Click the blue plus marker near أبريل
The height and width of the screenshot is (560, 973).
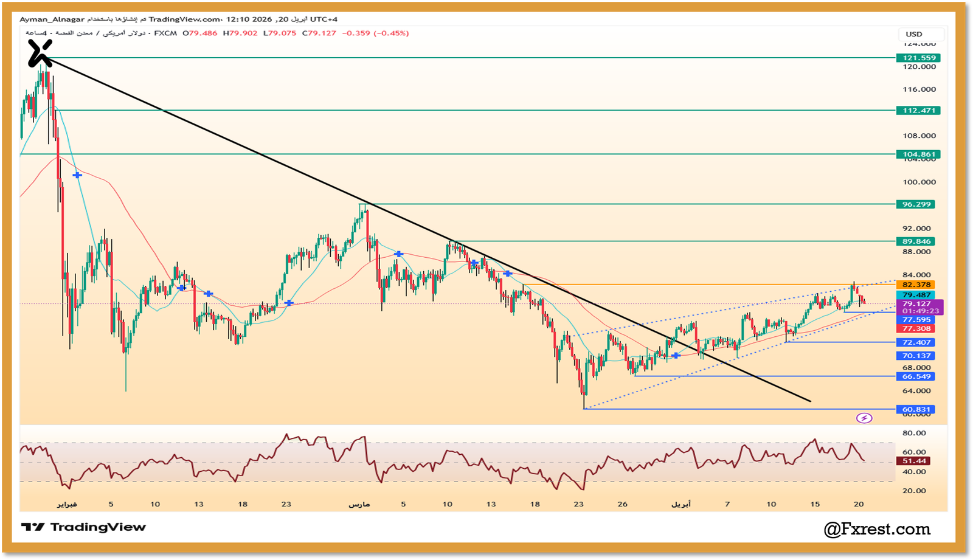[x=677, y=355]
